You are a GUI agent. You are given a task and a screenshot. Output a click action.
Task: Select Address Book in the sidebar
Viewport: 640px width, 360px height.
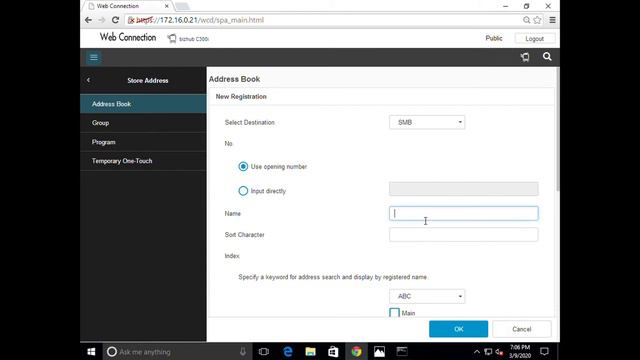pyautogui.click(x=143, y=104)
